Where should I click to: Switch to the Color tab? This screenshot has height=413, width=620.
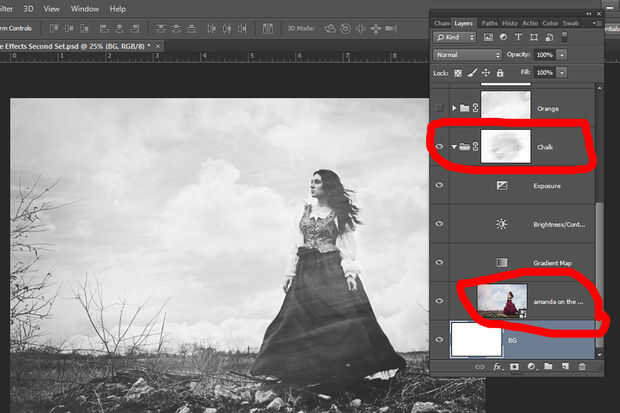point(550,23)
